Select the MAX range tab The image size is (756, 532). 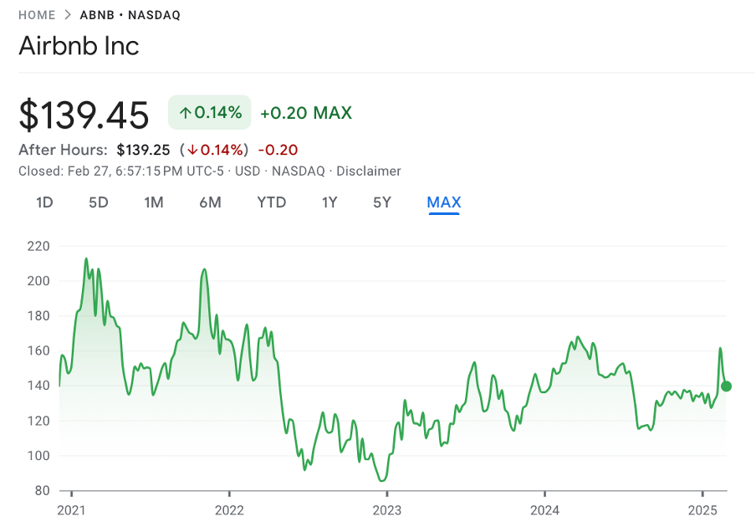[x=444, y=202]
